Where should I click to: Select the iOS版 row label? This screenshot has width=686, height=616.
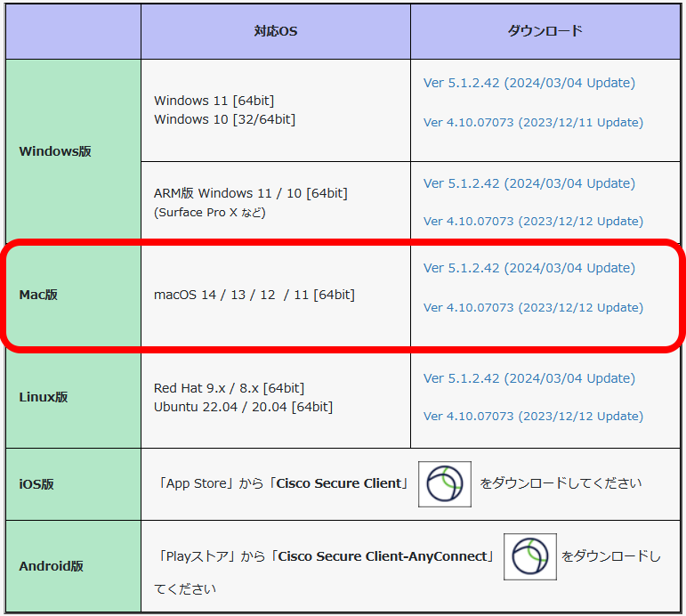point(36,484)
